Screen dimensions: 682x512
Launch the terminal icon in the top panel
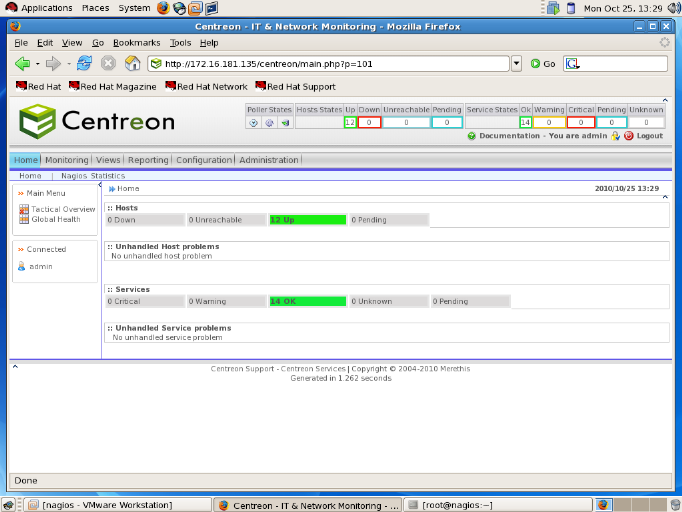coord(211,8)
